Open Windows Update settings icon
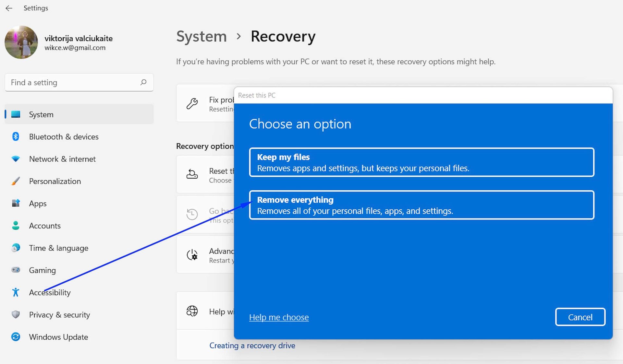623x364 pixels. coord(16,336)
